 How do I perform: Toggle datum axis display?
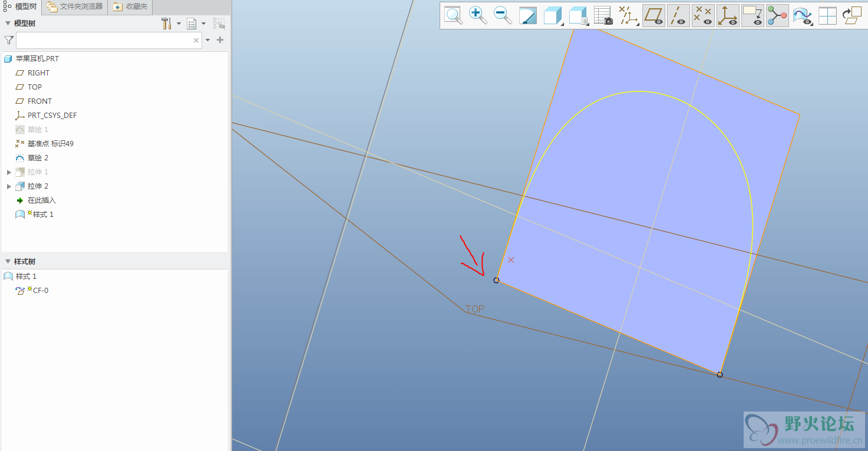678,15
